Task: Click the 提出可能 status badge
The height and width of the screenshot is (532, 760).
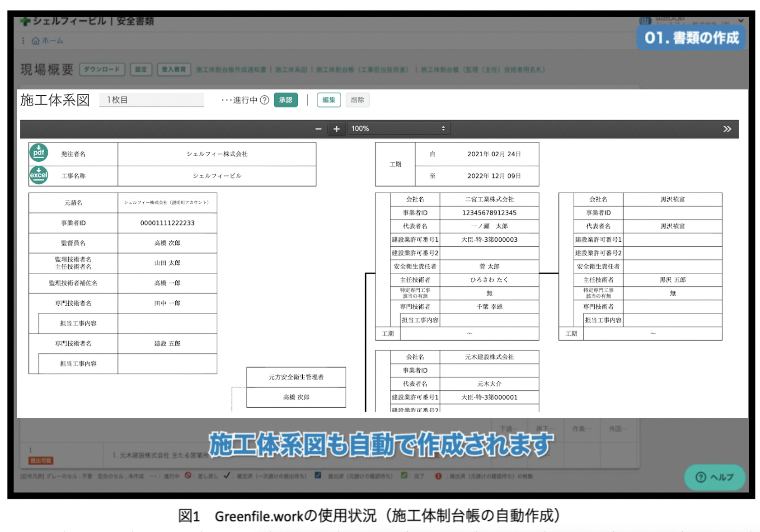Action: point(41,461)
